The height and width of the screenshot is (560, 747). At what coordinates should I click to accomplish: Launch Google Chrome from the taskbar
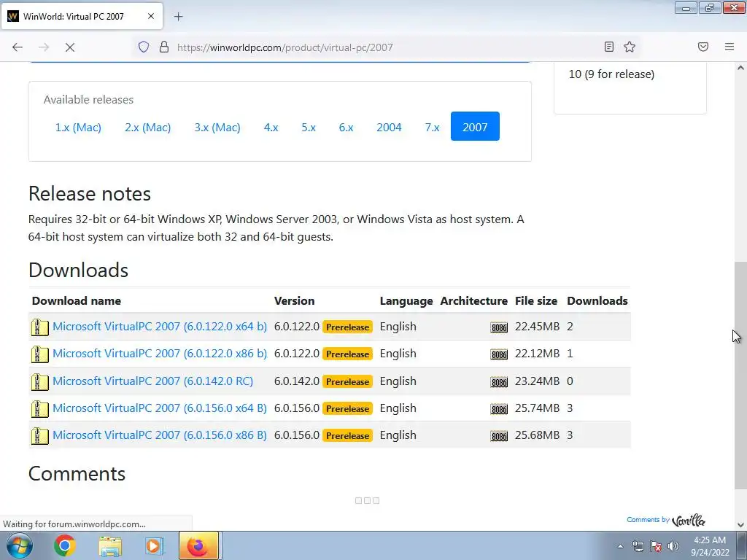pyautogui.click(x=65, y=545)
